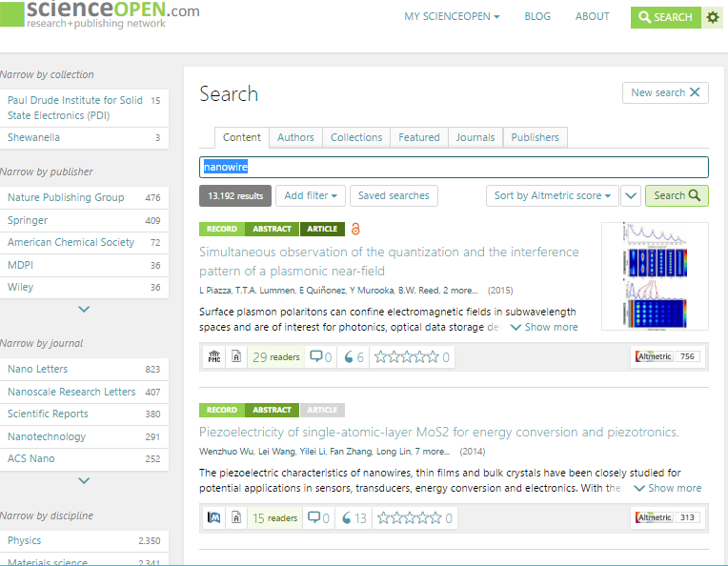The image size is (728, 566).
Task: Filter by Nanoscale Research Letters journal
Action: pyautogui.click(x=84, y=392)
